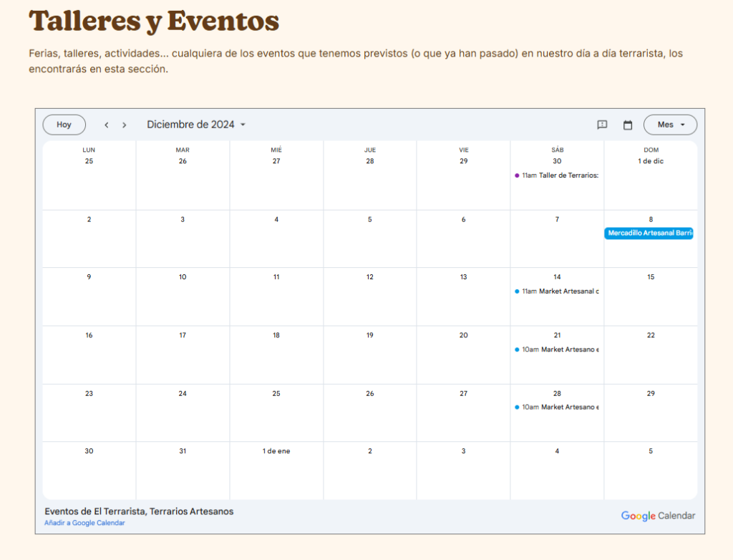The image size is (733, 560).
Task: Open the Mes view selector
Action: (x=670, y=125)
